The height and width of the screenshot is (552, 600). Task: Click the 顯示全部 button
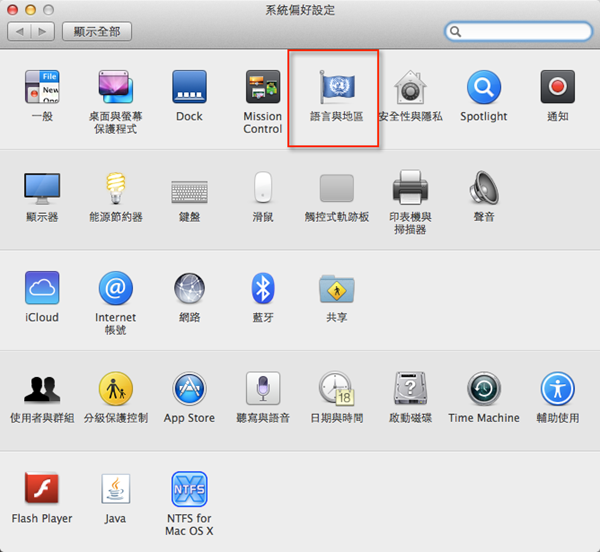point(97,31)
